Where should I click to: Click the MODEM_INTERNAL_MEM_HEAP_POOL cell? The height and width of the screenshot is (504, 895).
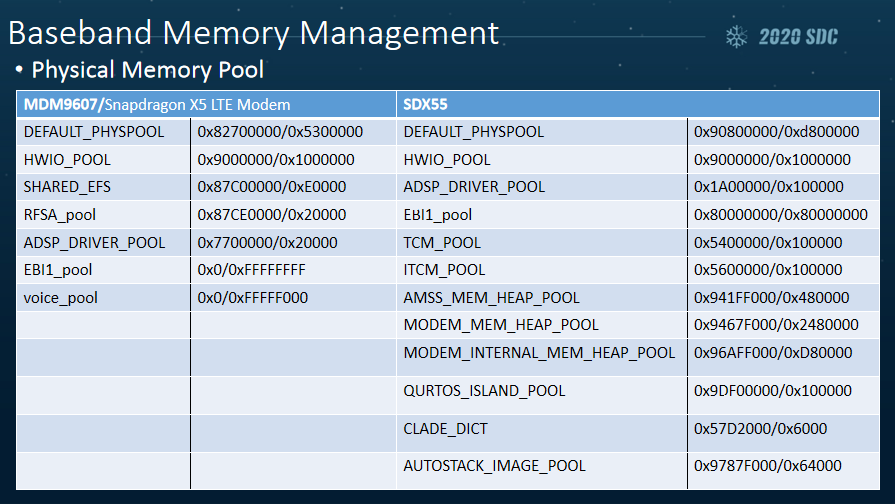click(539, 353)
